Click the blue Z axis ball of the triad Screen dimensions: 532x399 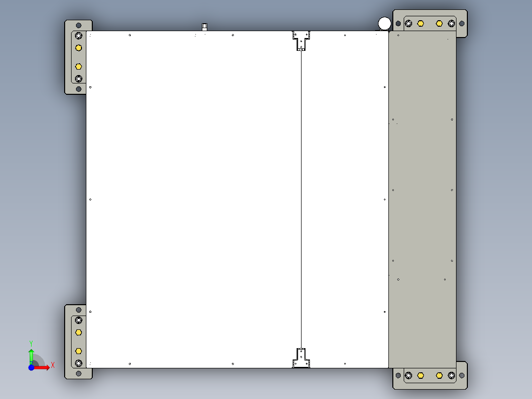(x=31, y=368)
